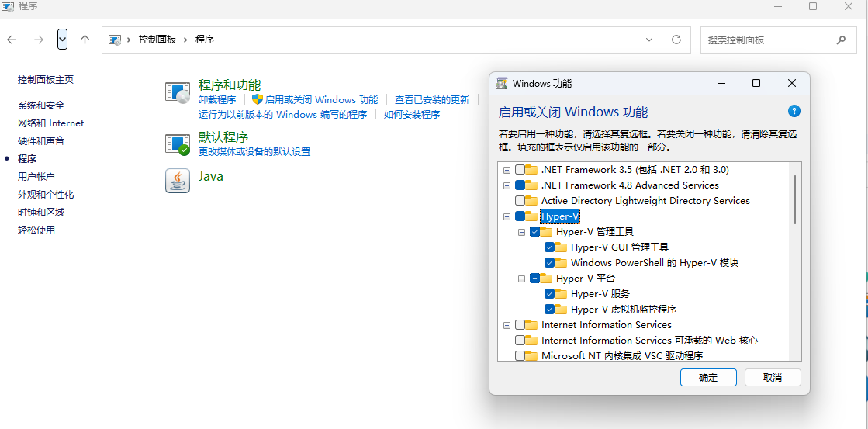
Task: Open the 卸载程序 link
Action: pos(217,99)
